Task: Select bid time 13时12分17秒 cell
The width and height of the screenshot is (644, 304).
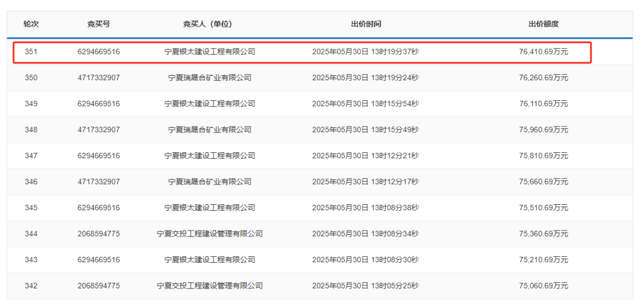Action: point(366,182)
